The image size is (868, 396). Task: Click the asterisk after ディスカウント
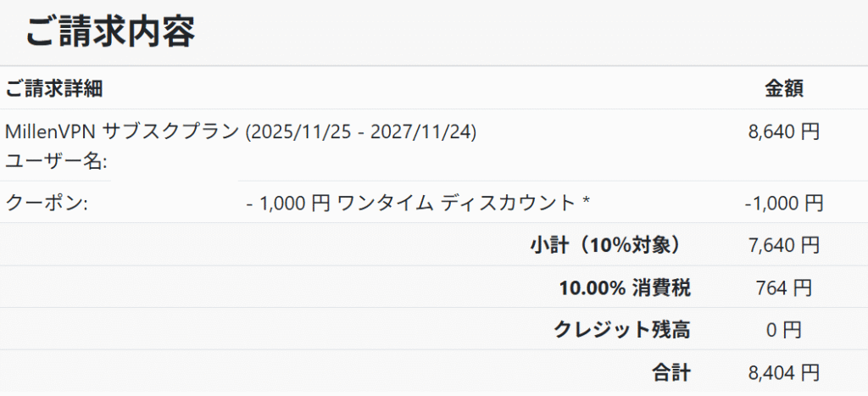586,204
